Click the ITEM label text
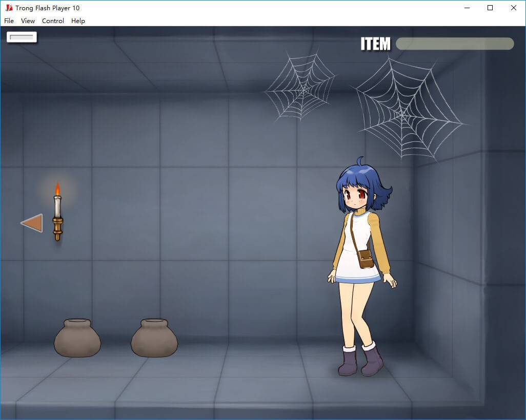 375,44
